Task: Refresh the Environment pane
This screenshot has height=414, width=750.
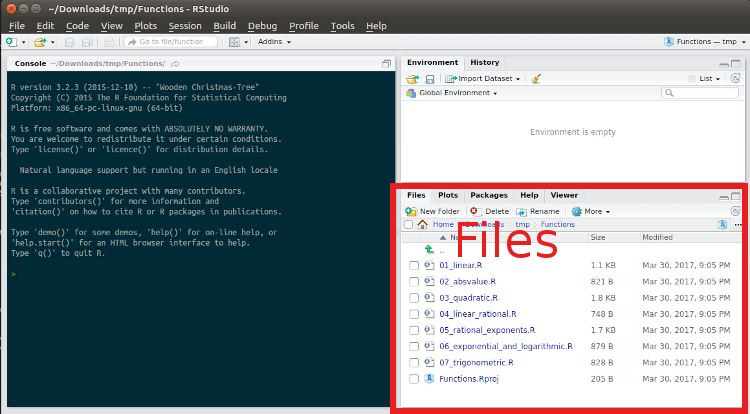Action: click(x=737, y=78)
